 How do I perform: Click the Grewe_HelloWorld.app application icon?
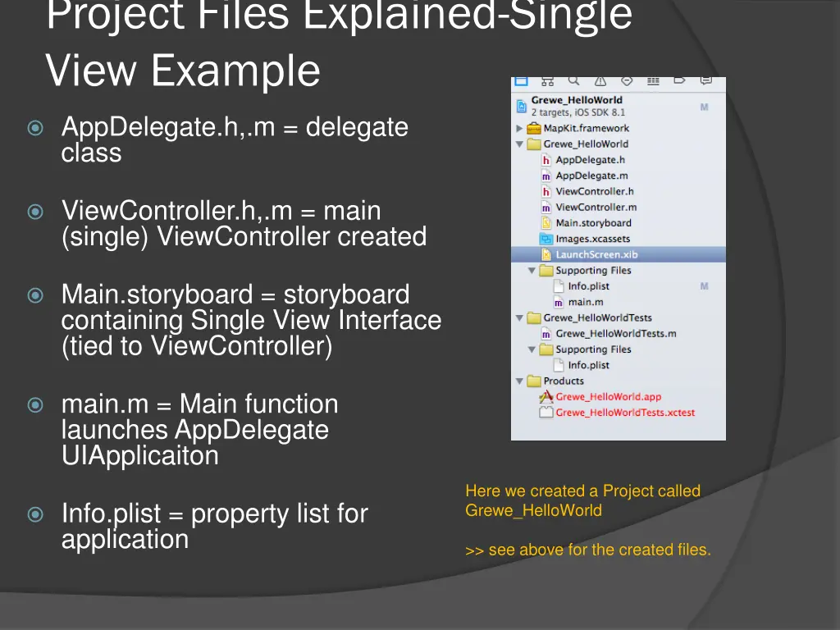(546, 397)
